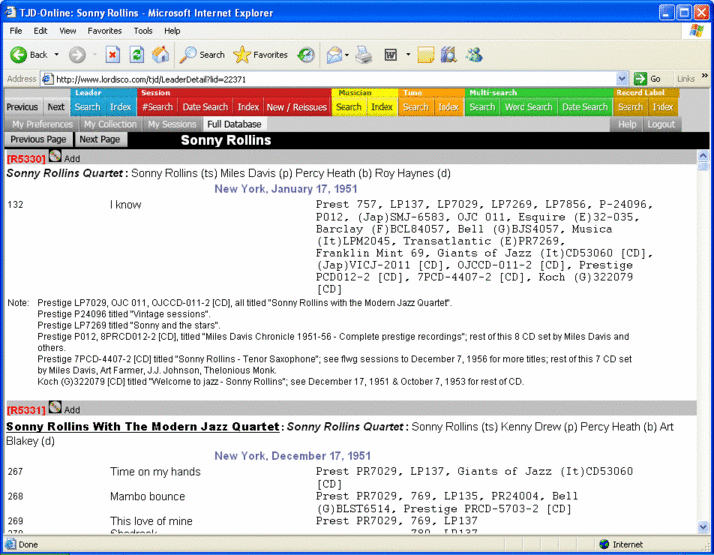Click the Edit with Word icon
714x555 pixels.
coord(391,55)
